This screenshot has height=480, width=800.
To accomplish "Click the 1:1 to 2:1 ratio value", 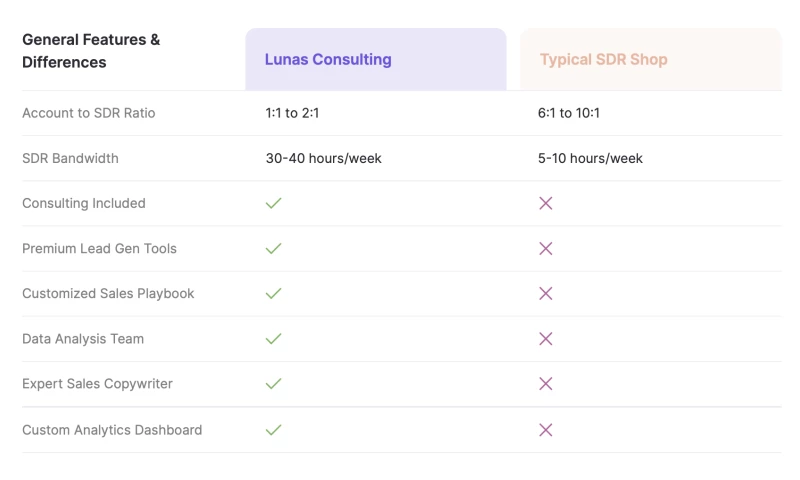I will [292, 113].
